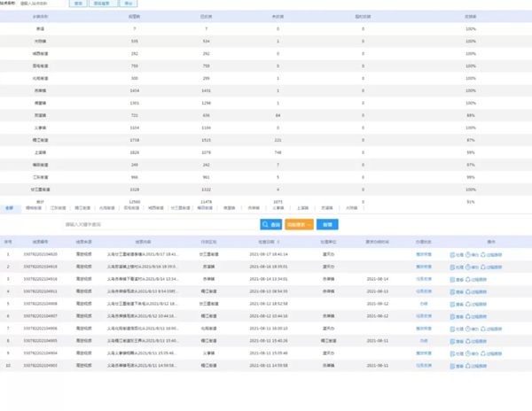Click the handle document icon in record 104919 row
Image resolution: width=532 pixels, height=411 pixels.
click(452, 268)
